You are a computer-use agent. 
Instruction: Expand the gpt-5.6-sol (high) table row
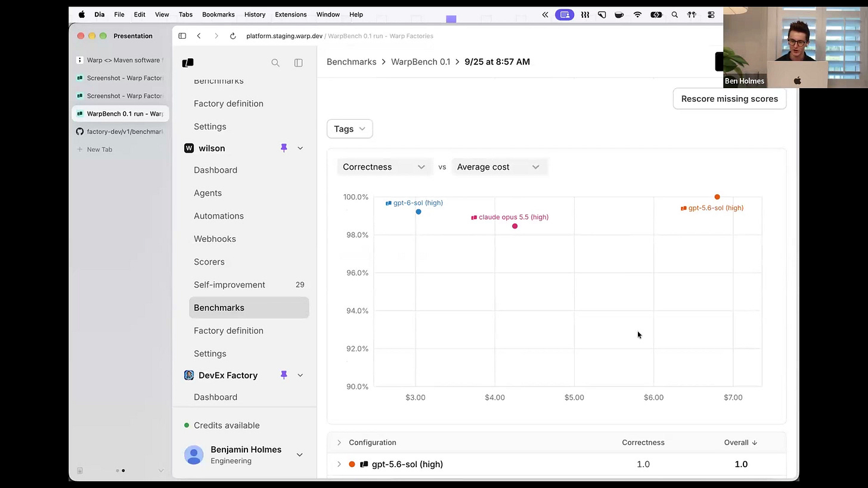(339, 464)
